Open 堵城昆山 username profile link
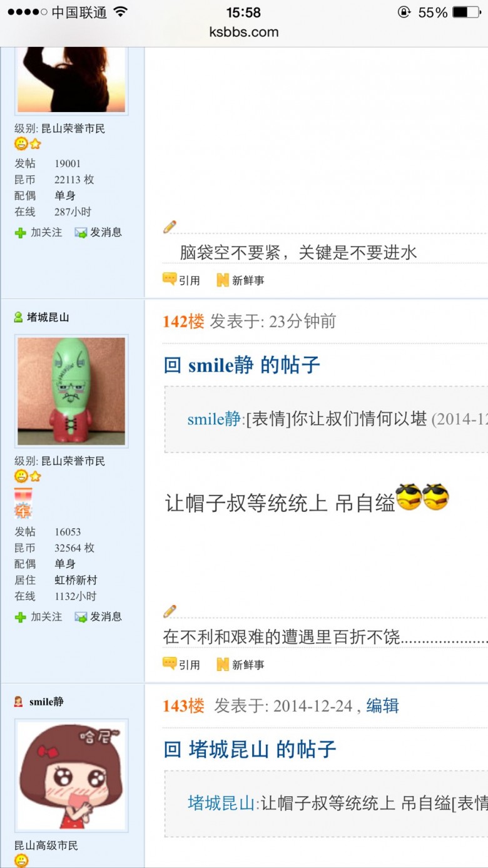The height and width of the screenshot is (868, 488). click(x=48, y=317)
